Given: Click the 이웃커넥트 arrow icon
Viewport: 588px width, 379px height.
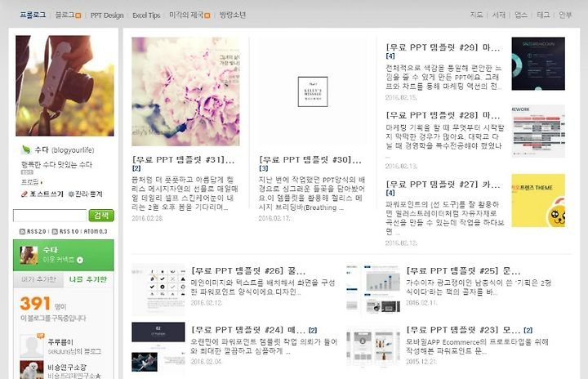Looking at the screenshot, I should (80, 260).
